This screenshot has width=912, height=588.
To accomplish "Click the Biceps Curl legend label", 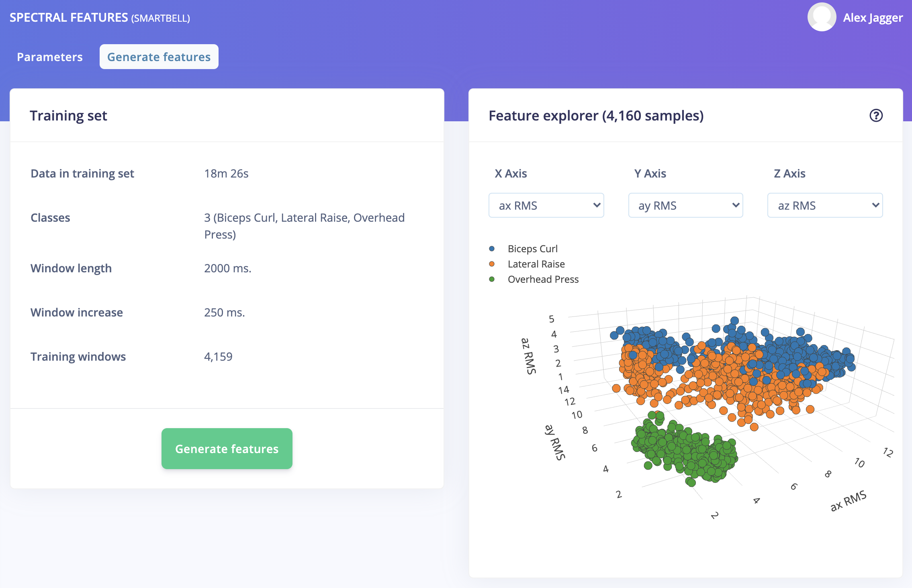I will 532,249.
